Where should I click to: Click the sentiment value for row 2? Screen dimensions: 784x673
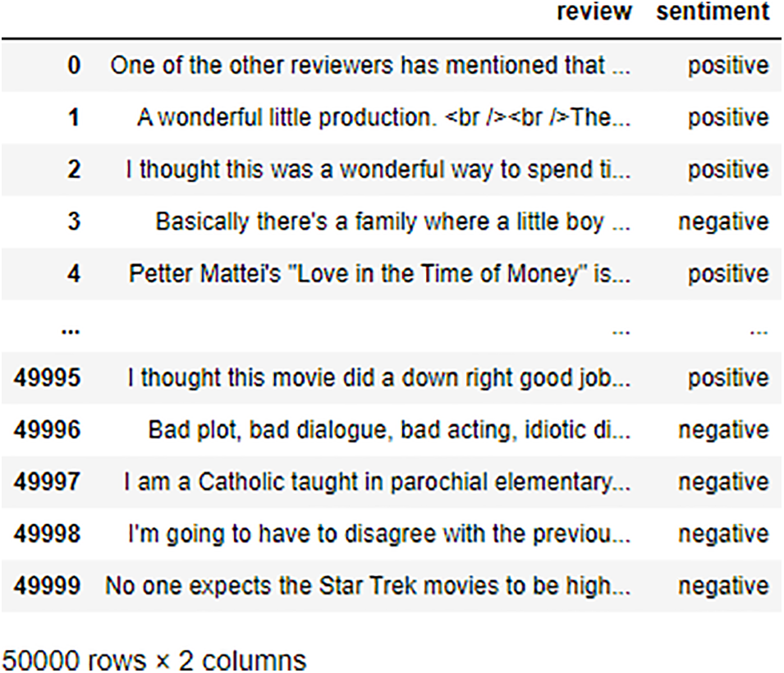point(728,170)
